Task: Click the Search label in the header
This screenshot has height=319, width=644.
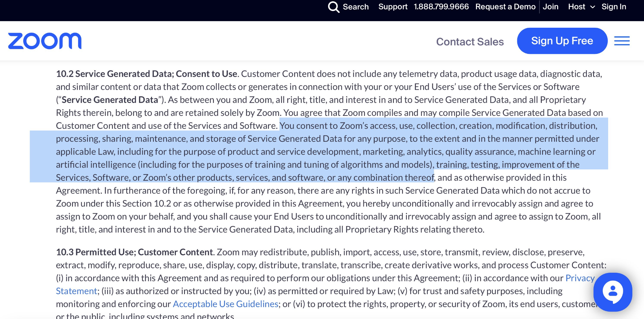Action: click(356, 7)
